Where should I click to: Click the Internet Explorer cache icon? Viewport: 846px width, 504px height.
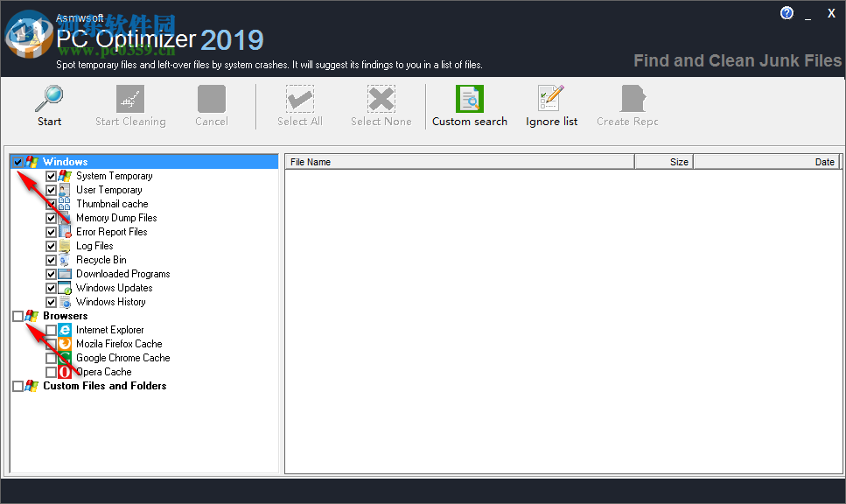point(63,329)
